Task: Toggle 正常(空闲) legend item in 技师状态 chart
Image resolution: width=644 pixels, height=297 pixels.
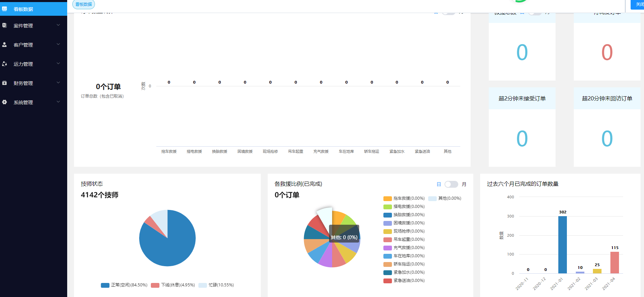Action: (124, 285)
